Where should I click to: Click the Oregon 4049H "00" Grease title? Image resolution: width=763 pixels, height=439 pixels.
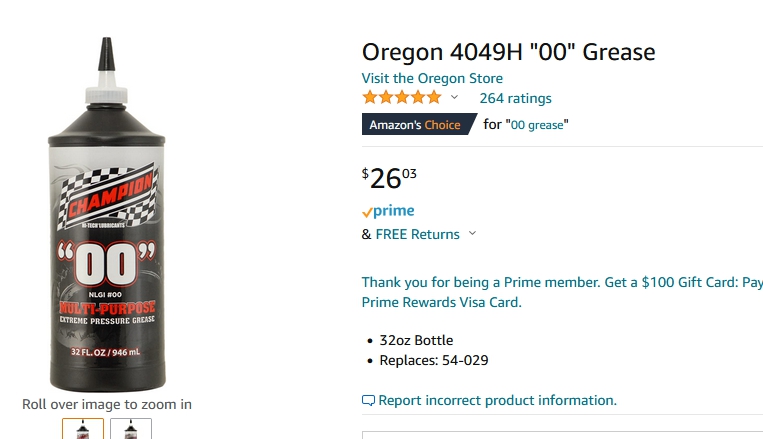(508, 52)
